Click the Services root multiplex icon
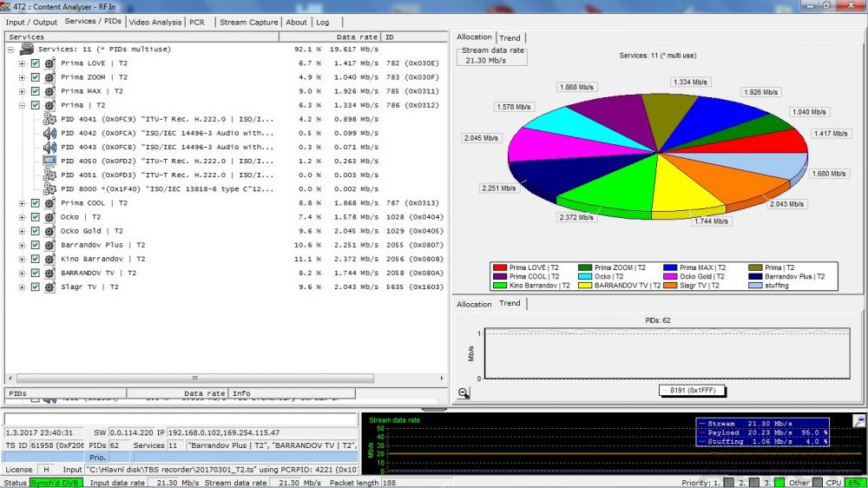 pos(27,49)
